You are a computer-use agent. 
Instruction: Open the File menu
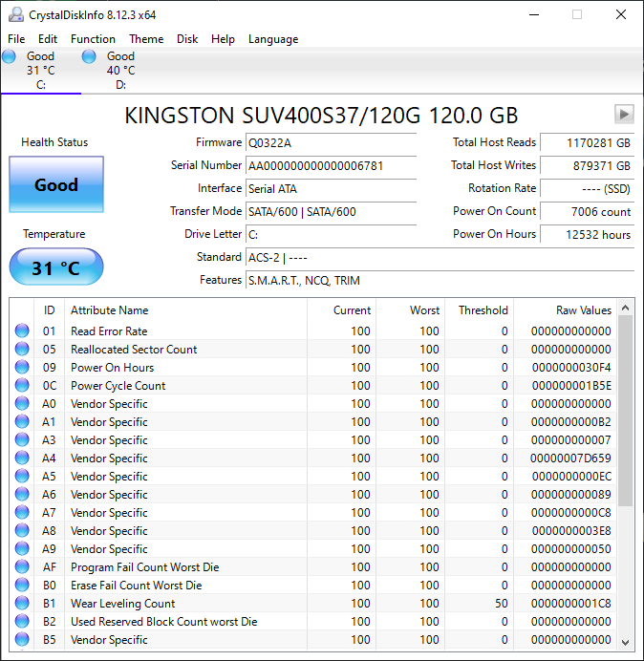click(16, 39)
